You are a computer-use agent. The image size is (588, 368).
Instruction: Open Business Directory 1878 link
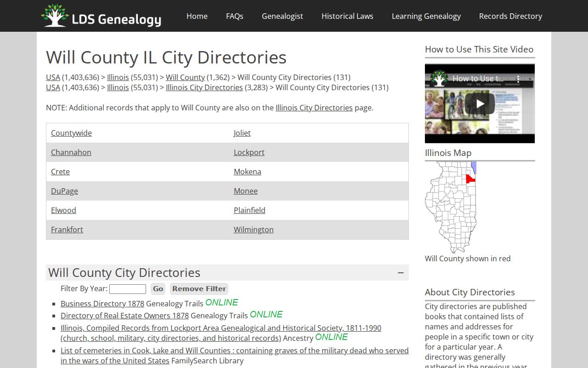(102, 304)
